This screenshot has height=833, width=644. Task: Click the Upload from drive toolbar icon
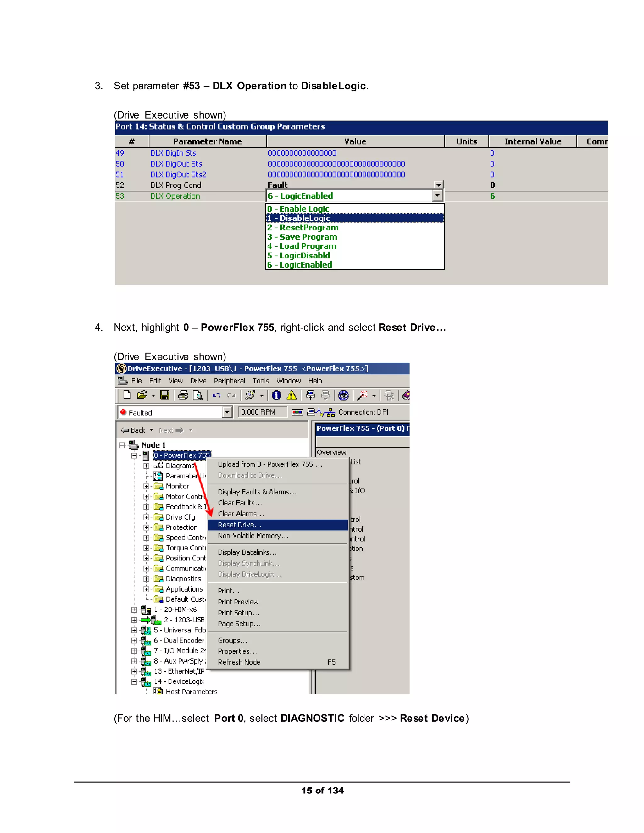pos(311,395)
